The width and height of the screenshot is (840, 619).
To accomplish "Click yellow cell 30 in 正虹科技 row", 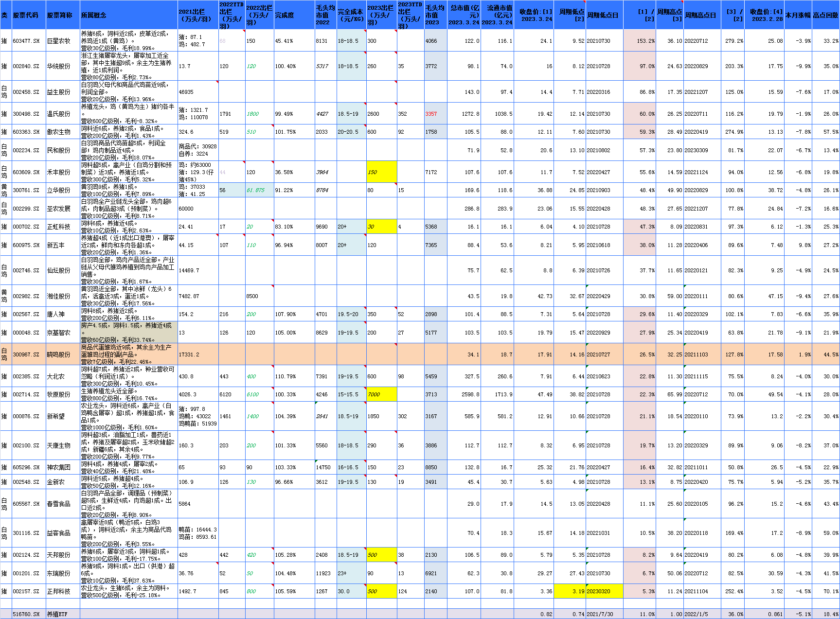I will 381,227.
